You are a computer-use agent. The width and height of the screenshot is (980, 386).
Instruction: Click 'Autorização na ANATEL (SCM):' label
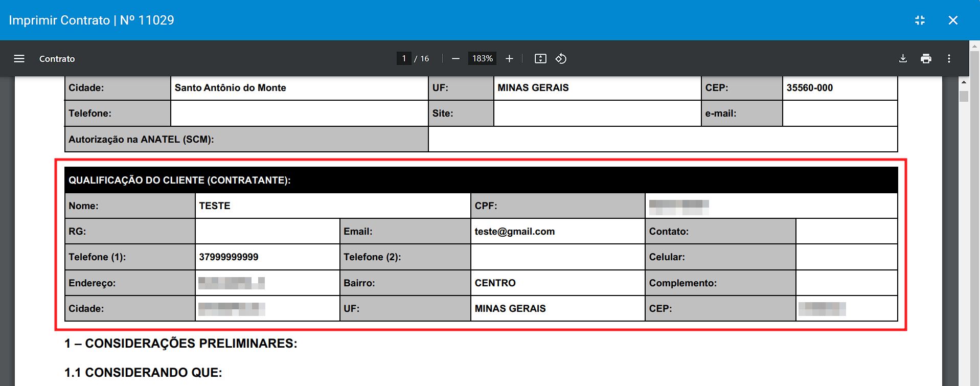tap(141, 140)
